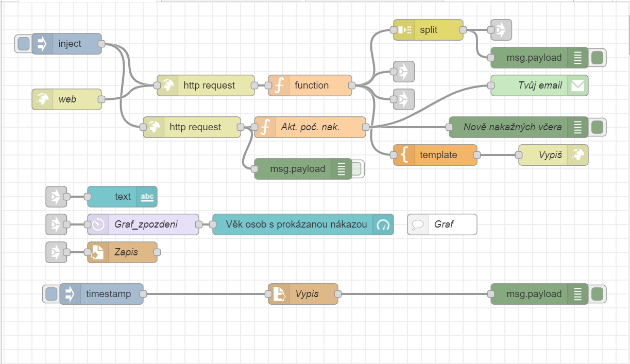Toggle the top msg.payload debug node
Image resolution: width=630 pixels, height=364 pixels.
tap(597, 58)
